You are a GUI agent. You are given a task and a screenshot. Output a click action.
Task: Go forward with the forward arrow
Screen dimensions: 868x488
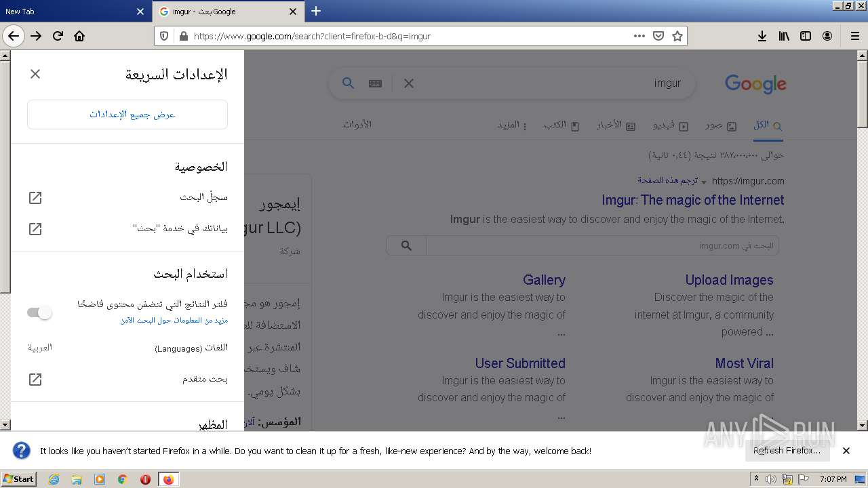36,36
